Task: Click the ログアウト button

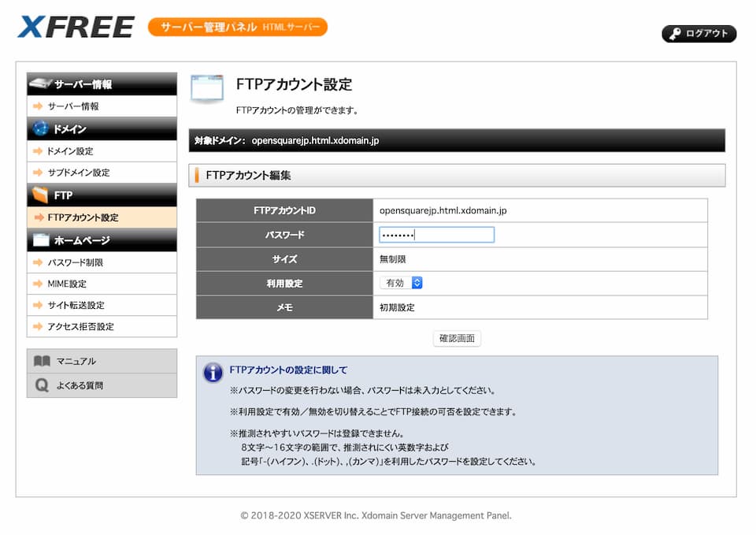Action: pyautogui.click(x=699, y=34)
